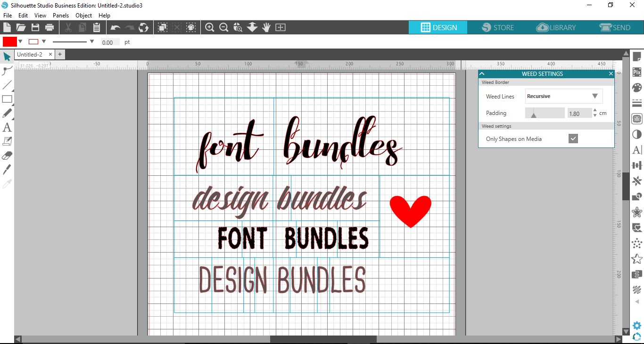Click the Padding slider handle
The image size is (644, 344).
[534, 115]
